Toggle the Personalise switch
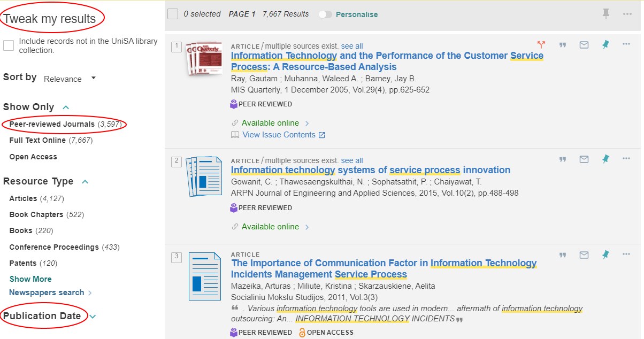 click(325, 14)
